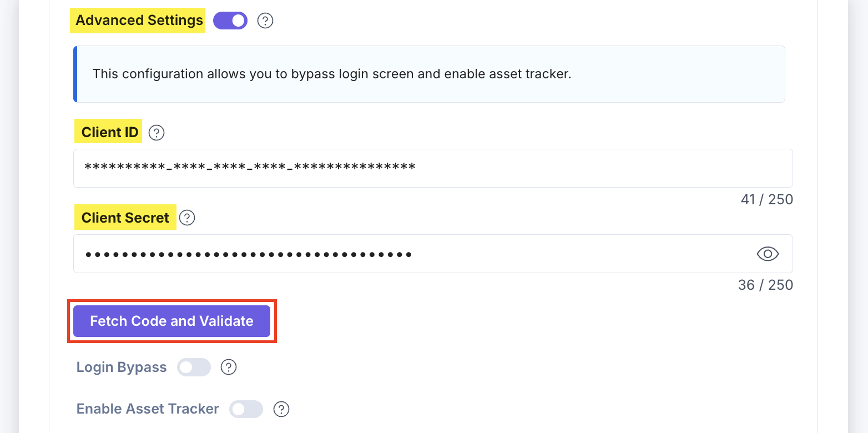
Task: Disable the Advanced Settings toggle
Action: [230, 20]
